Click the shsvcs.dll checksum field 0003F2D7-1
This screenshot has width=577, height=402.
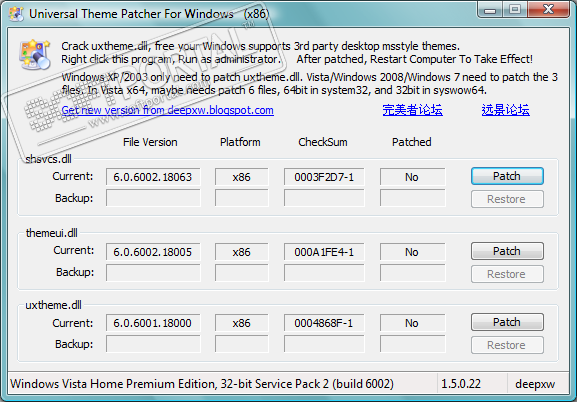point(324,177)
